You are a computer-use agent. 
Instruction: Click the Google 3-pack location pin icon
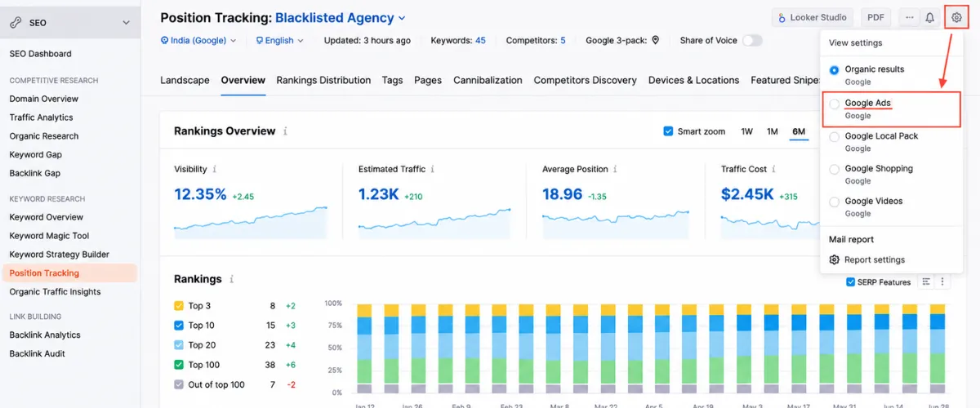coord(655,40)
